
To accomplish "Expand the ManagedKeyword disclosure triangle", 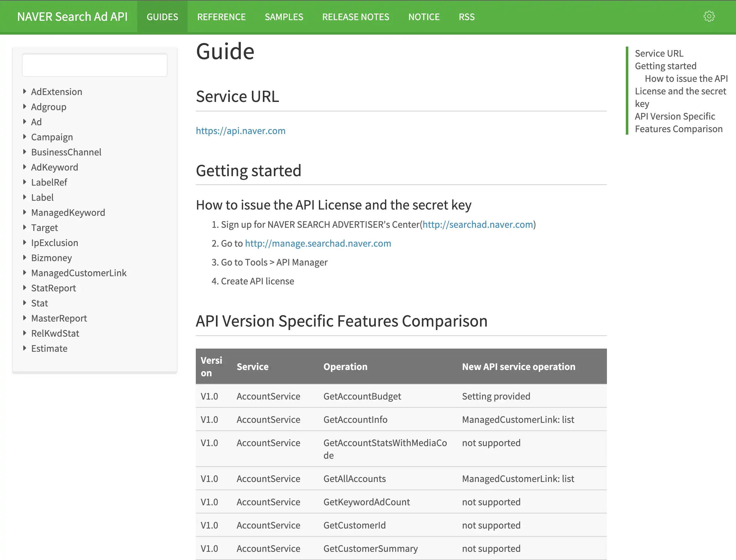I will point(25,212).
